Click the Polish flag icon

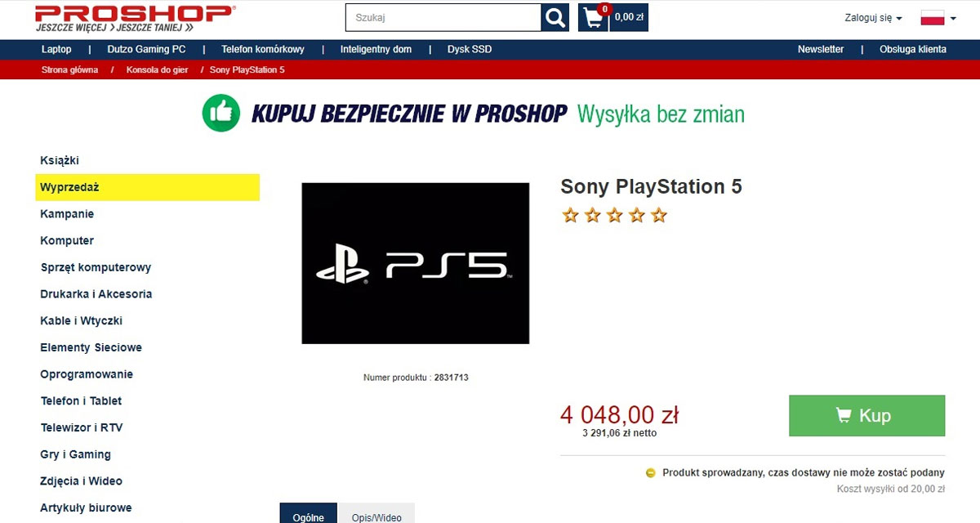coord(933,17)
